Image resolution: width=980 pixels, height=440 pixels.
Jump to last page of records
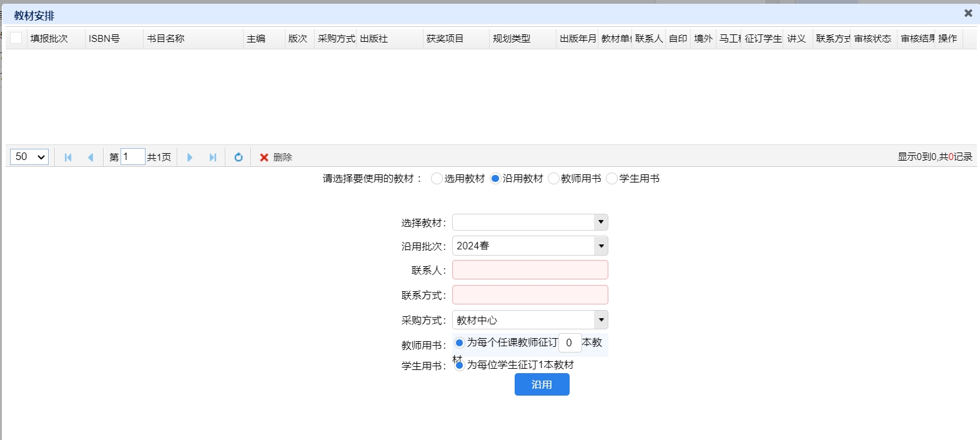click(x=213, y=157)
